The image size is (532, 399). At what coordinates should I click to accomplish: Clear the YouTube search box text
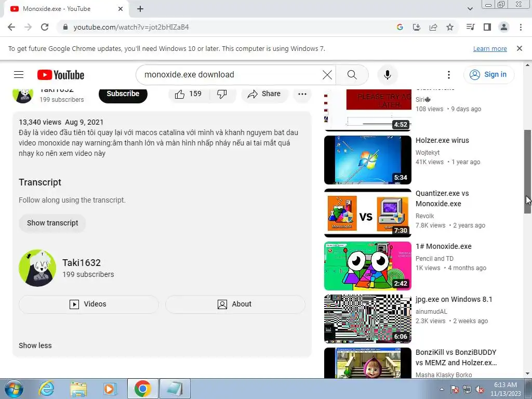point(327,75)
